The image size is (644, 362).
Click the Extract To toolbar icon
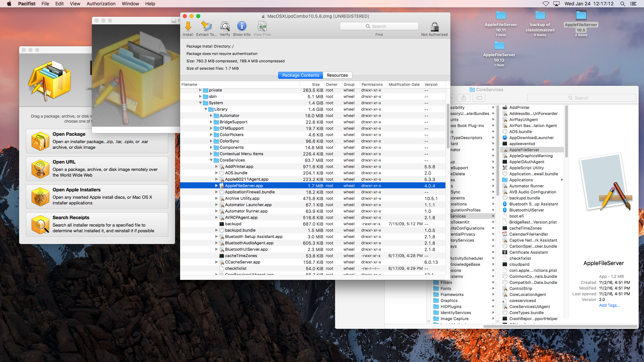[206, 26]
